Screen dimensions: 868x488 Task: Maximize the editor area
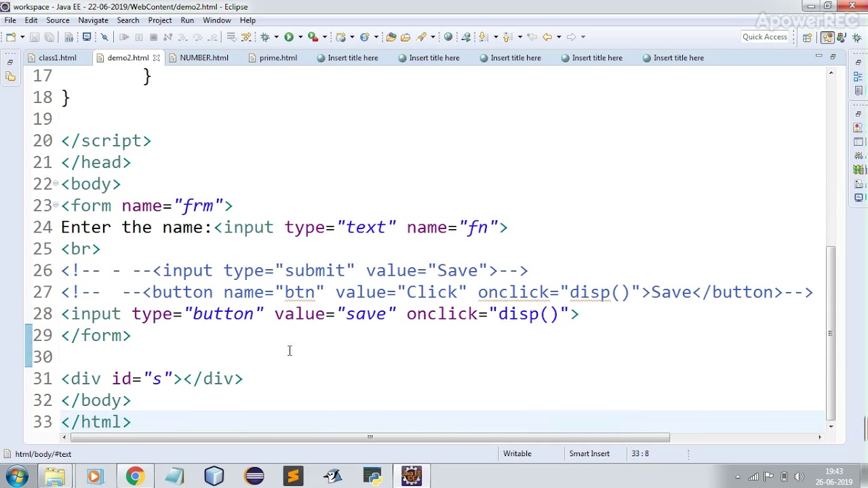(833, 57)
